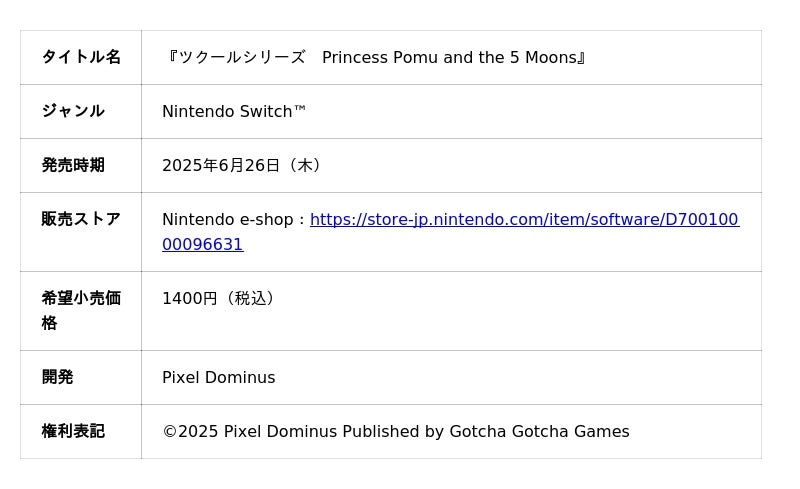Viewport: 800px width, 489px height.
Task: Click the Nintendo e-shop label before the link
Action: [x=229, y=220]
